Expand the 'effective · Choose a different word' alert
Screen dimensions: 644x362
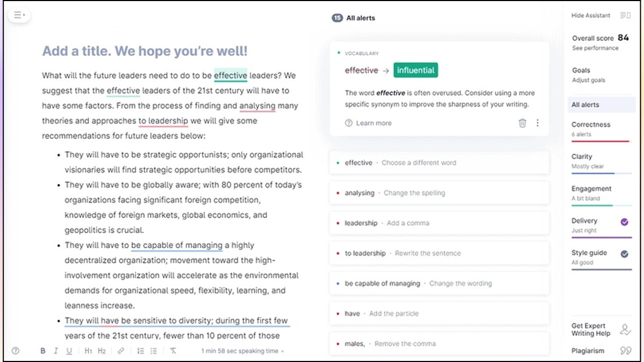point(439,162)
